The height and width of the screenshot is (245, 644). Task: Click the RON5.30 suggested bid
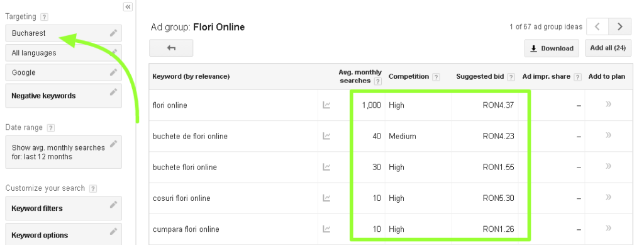tap(498, 198)
